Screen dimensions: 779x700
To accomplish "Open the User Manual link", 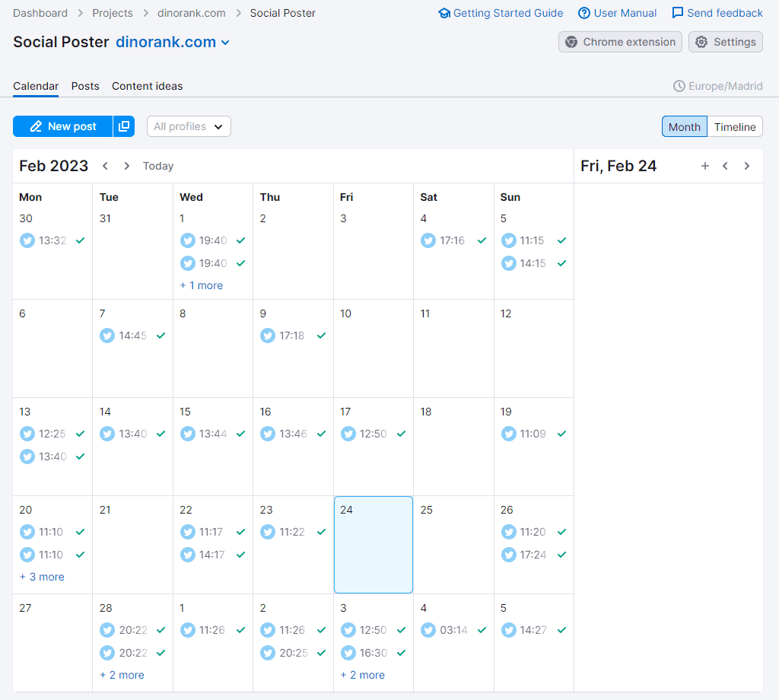I will (618, 13).
